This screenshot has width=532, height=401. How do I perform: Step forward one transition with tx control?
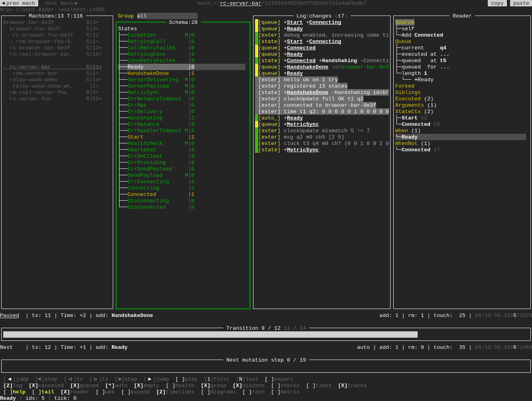click(x=99, y=379)
